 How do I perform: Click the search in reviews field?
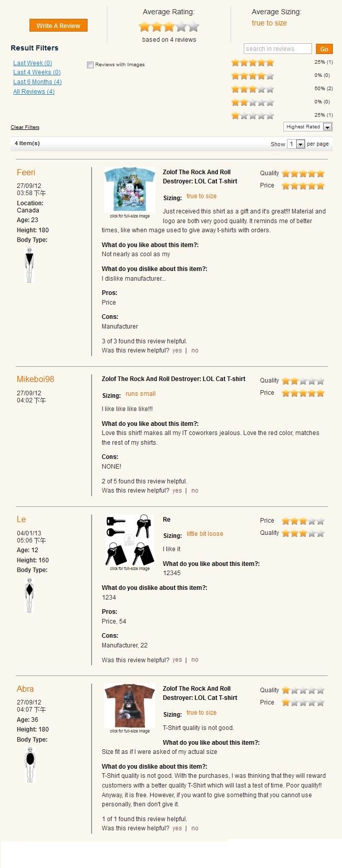click(x=278, y=49)
